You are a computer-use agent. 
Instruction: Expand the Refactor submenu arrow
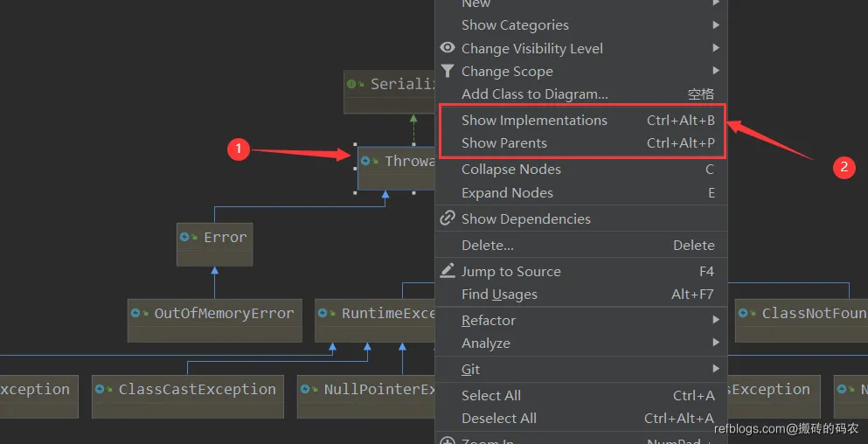[x=716, y=321]
